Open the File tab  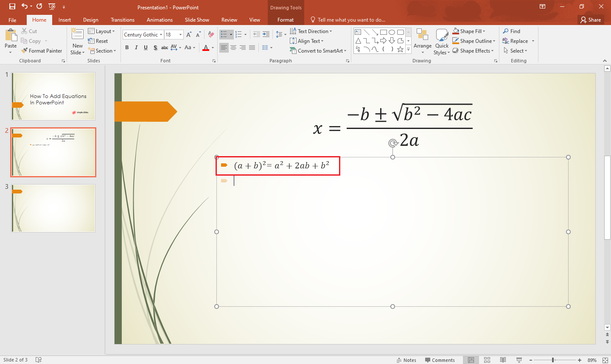coord(12,20)
